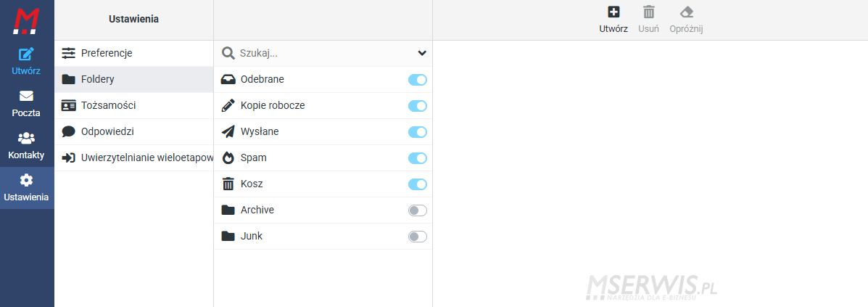Click the Usuń trash icon in toolbar
The height and width of the screenshot is (307, 868).
[x=649, y=12]
